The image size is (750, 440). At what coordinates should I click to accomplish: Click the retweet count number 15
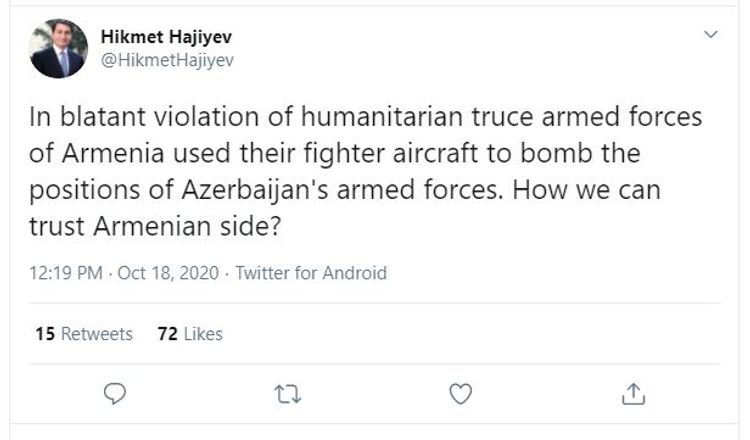click(x=44, y=334)
